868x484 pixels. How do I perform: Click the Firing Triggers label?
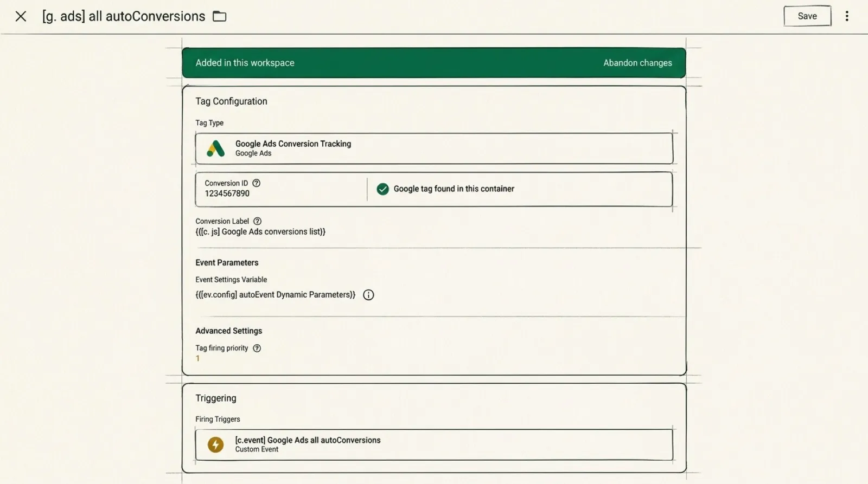point(218,420)
